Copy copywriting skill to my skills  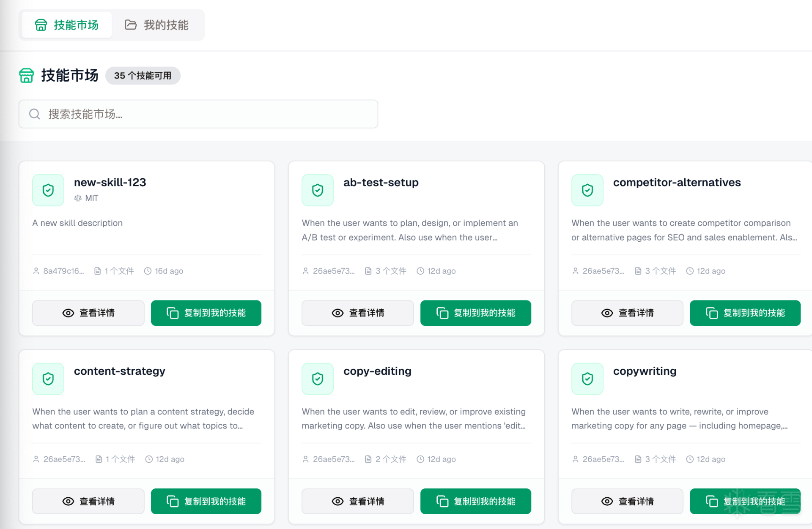tap(745, 502)
